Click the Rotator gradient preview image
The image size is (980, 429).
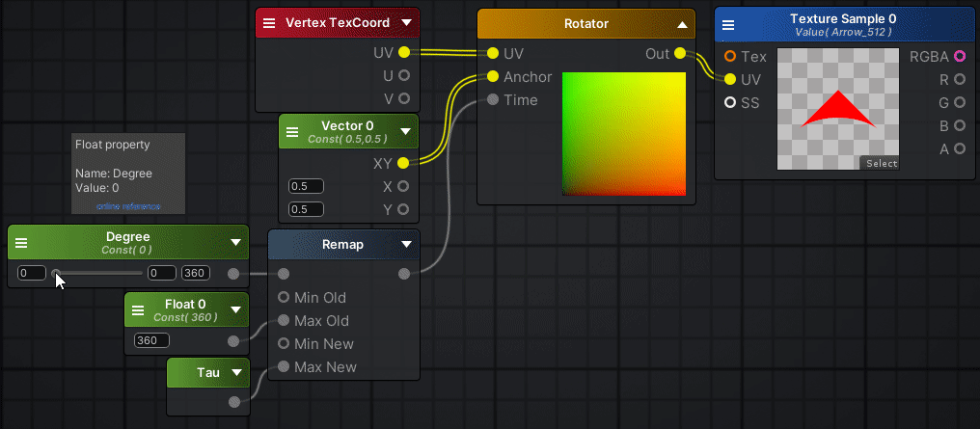tap(624, 134)
